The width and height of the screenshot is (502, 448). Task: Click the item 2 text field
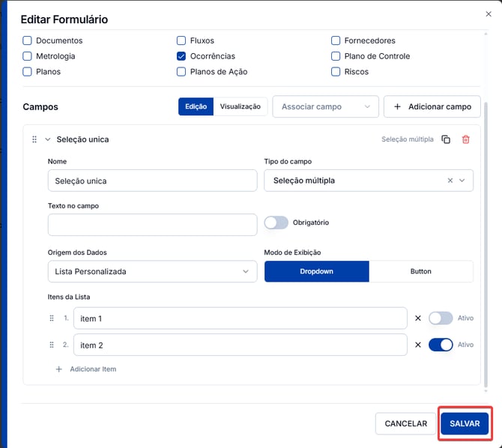240,345
